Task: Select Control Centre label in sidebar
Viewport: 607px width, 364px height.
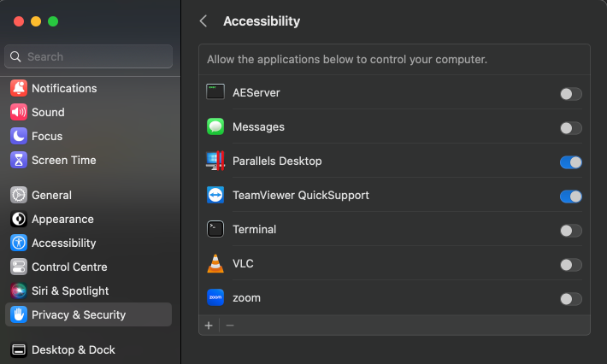Action: point(69,267)
